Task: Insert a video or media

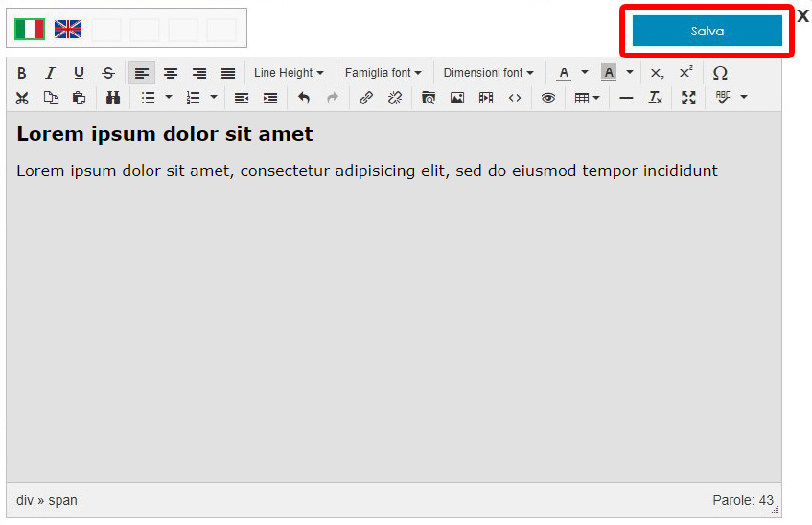Action: tap(486, 98)
